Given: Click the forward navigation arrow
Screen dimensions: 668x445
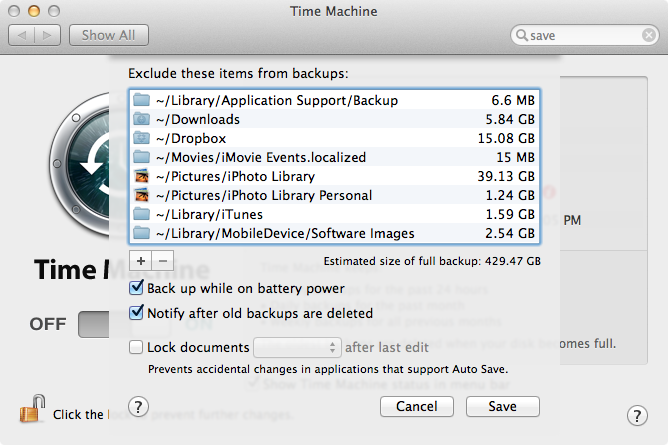Looking at the screenshot, I should click(47, 35).
